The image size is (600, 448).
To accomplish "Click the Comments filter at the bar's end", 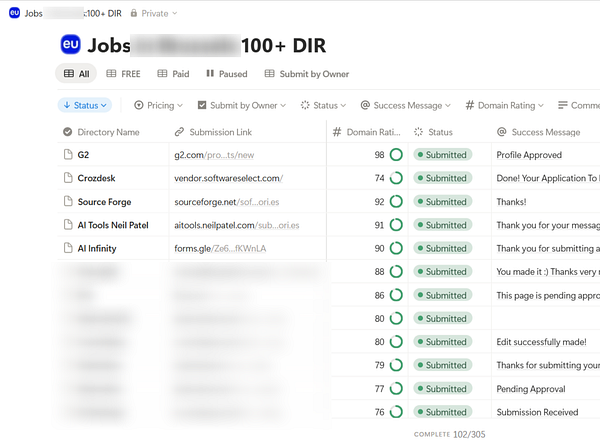I will [579, 105].
